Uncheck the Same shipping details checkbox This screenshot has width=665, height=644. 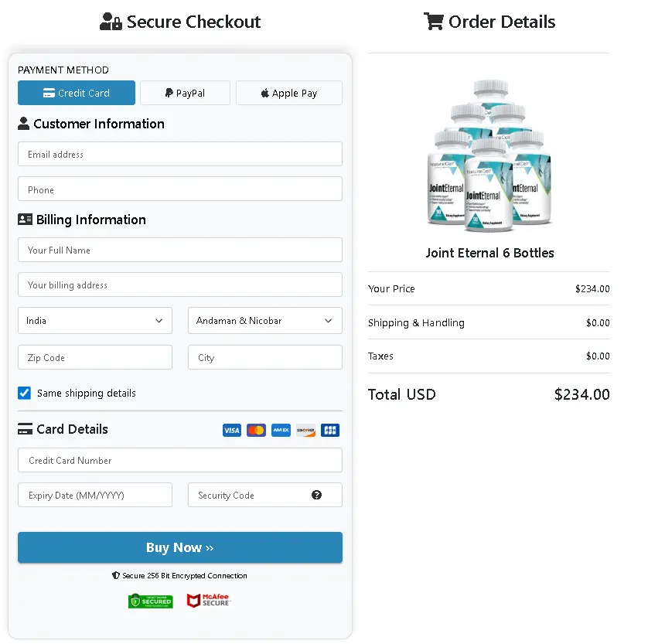[24, 393]
